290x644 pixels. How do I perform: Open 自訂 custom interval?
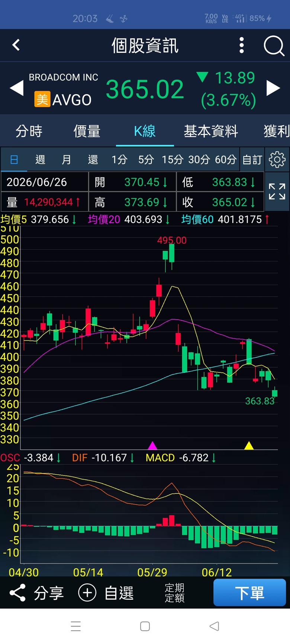click(x=252, y=160)
